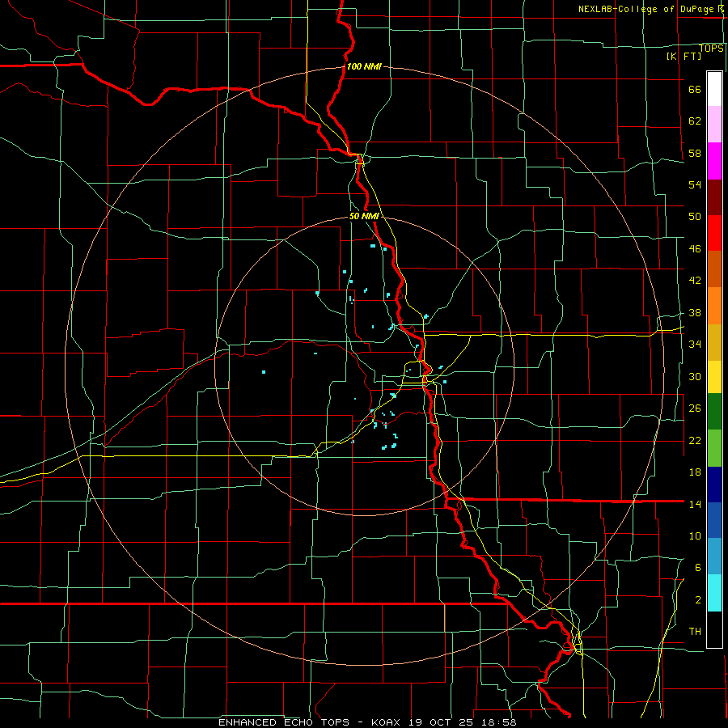Viewport: 728px width, 728px height.
Task: Click the '46' legend value
Action: point(695,249)
